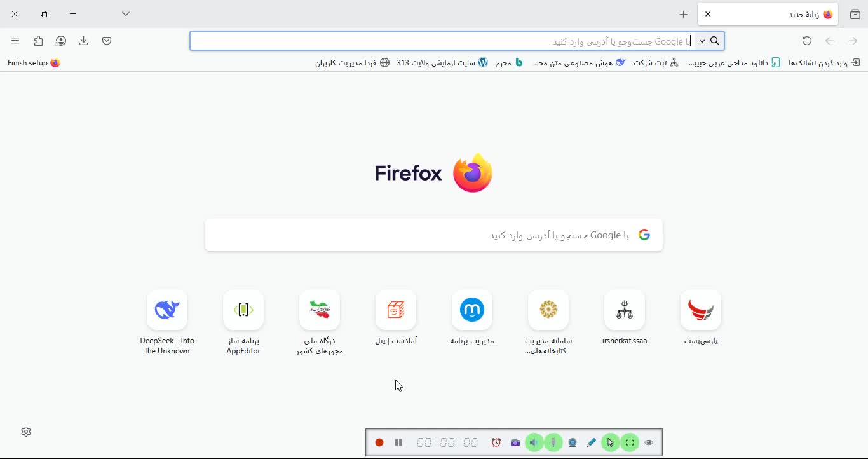Click the alarm clock schedule icon

click(x=496, y=442)
